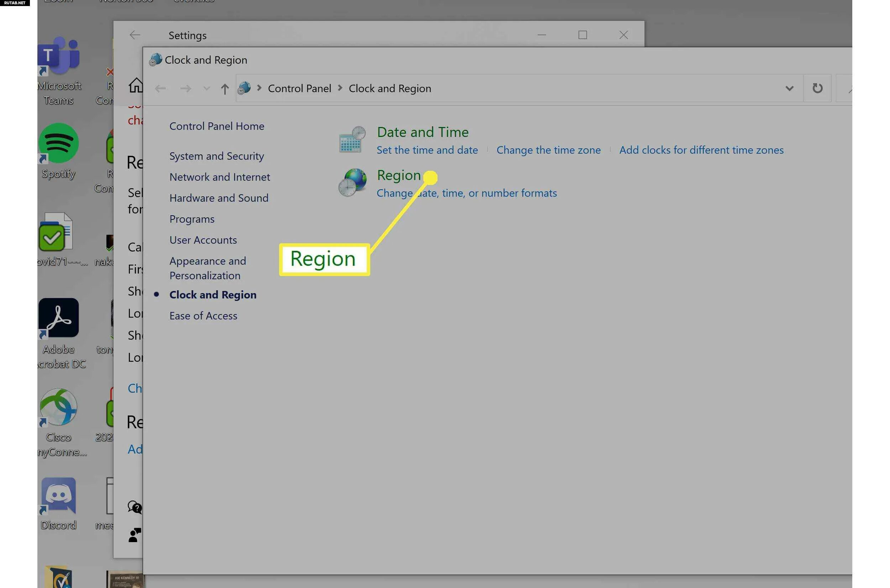Expand the address bar history dropdown
The image size is (890, 588).
click(789, 89)
